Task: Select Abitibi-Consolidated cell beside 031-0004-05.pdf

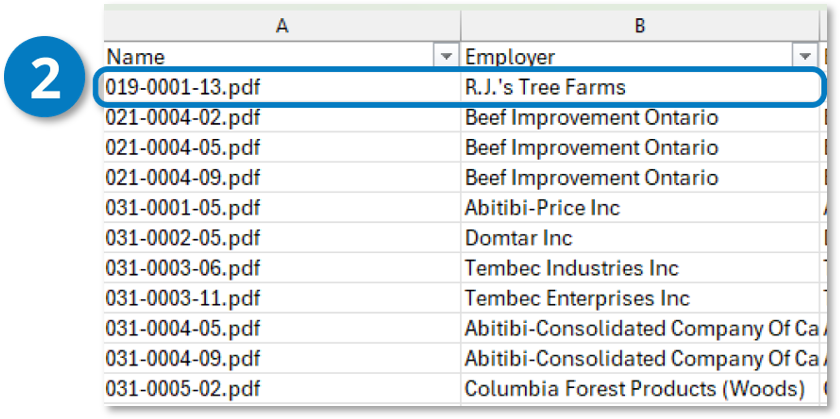Action: [x=640, y=328]
